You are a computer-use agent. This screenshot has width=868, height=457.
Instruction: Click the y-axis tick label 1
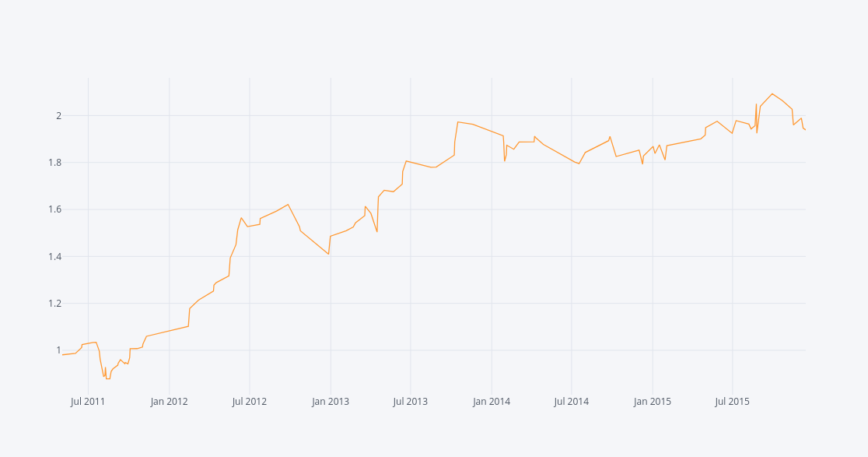tap(58, 350)
